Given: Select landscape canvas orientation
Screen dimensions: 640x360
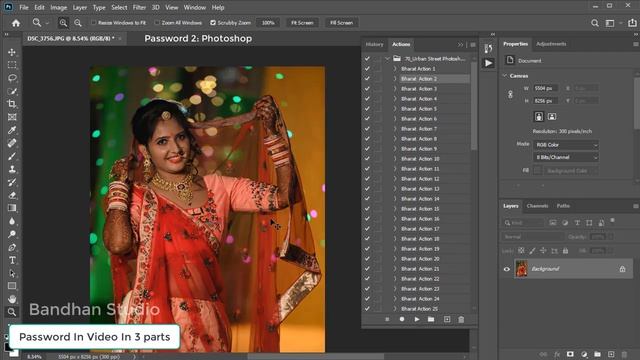Looking at the screenshot, I should tap(552, 117).
